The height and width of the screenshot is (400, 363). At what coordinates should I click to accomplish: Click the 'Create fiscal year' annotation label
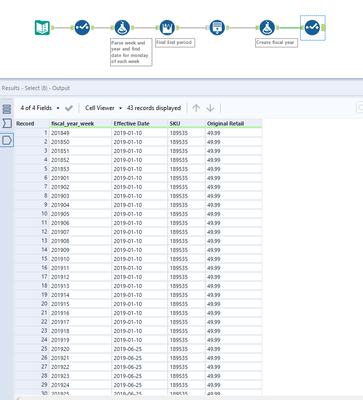click(276, 43)
